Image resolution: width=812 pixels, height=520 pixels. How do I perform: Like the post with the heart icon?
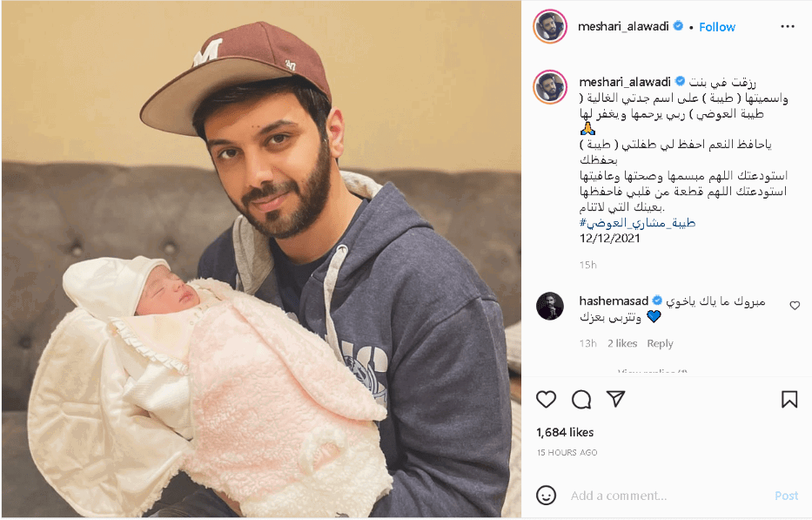pos(546,399)
